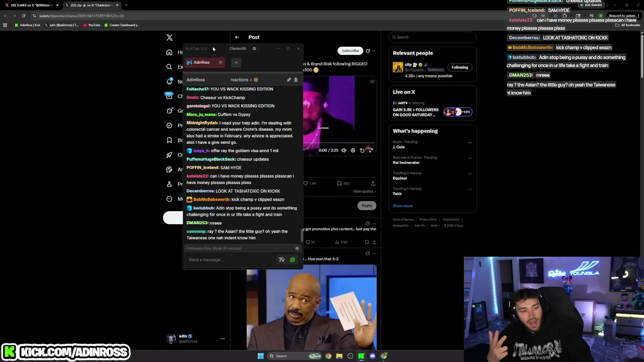Open the Cookie Policy footer link
Viewport: 644px width, 362px height.
(x=451, y=220)
